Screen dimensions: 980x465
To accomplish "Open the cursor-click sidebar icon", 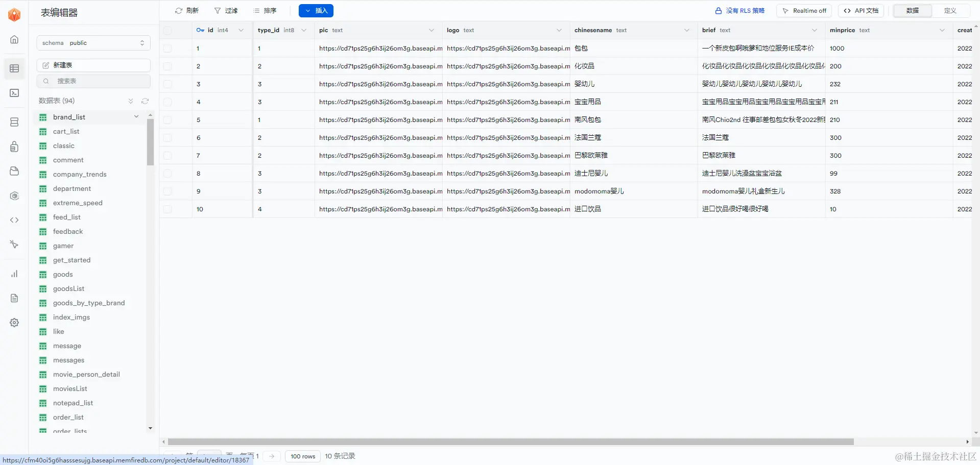I will (14, 244).
